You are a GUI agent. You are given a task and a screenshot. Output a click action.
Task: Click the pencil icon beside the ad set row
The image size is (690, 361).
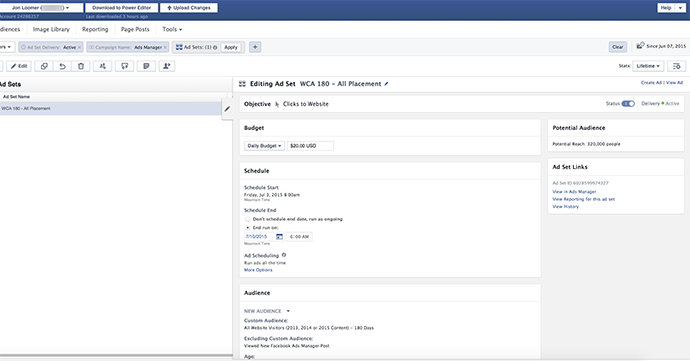point(227,109)
